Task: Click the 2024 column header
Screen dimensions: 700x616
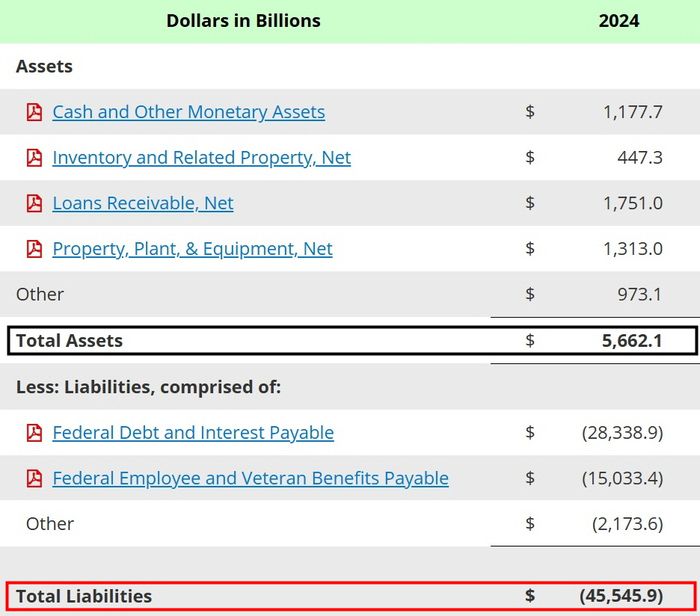Action: pyautogui.click(x=618, y=21)
